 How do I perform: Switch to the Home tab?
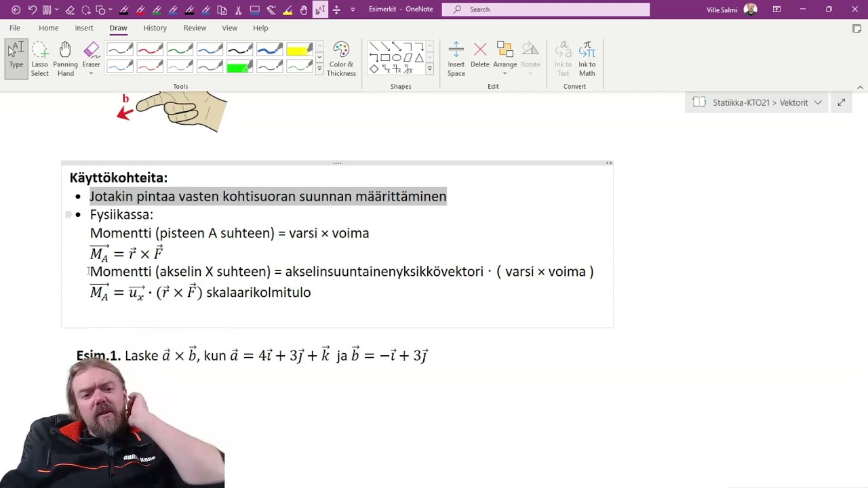tap(49, 28)
